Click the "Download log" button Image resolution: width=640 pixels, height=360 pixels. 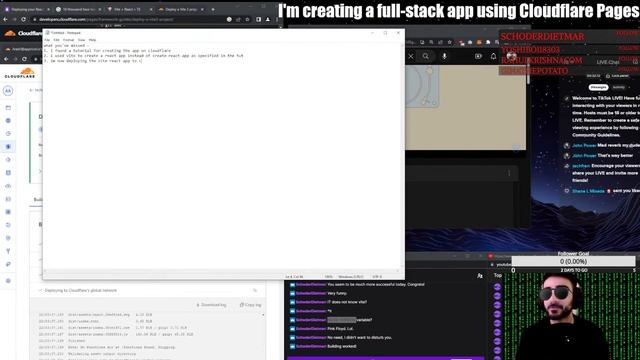click(x=211, y=305)
